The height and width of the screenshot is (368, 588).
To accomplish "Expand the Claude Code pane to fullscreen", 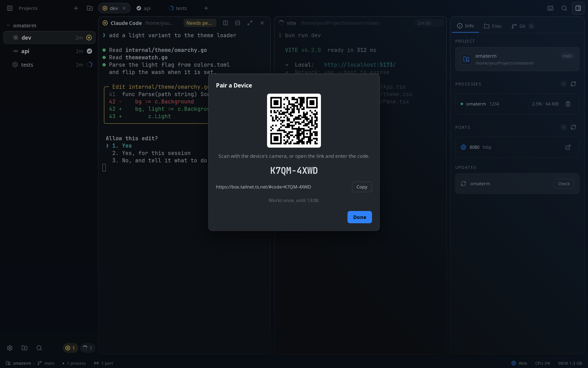I will (250, 23).
